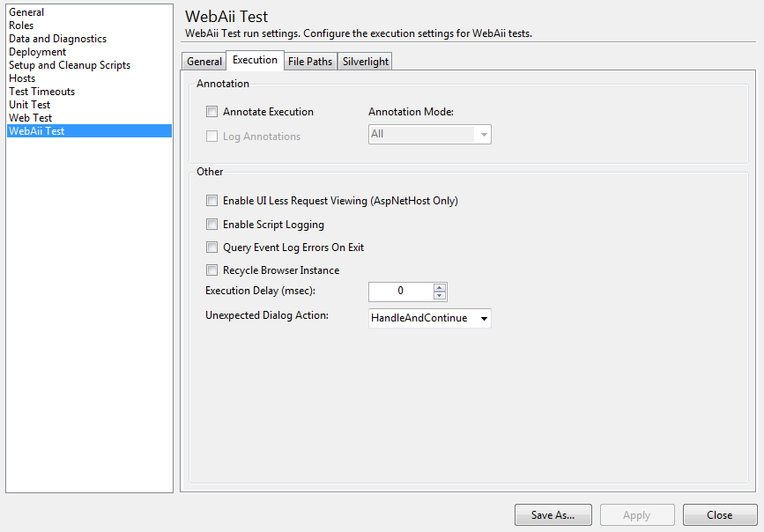Increase Execution Delay with up arrow

pyautogui.click(x=440, y=287)
